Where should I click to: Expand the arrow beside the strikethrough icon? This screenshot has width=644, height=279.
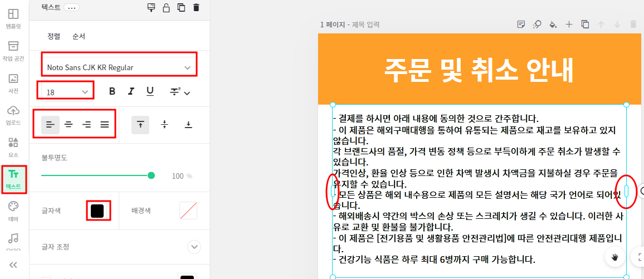(187, 93)
